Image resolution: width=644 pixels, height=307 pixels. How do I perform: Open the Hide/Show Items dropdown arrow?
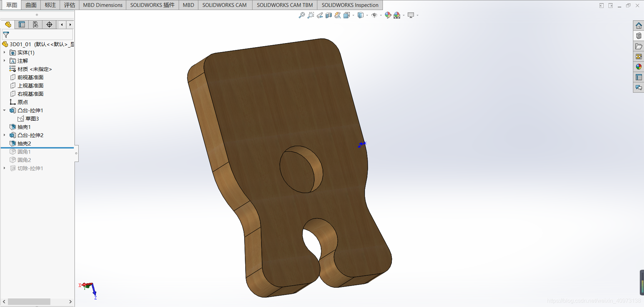[381, 15]
